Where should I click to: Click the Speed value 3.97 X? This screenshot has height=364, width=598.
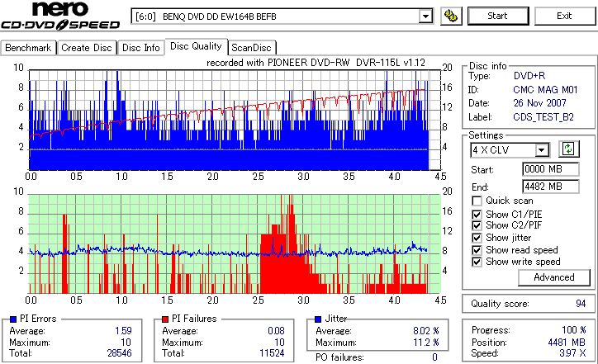click(572, 353)
